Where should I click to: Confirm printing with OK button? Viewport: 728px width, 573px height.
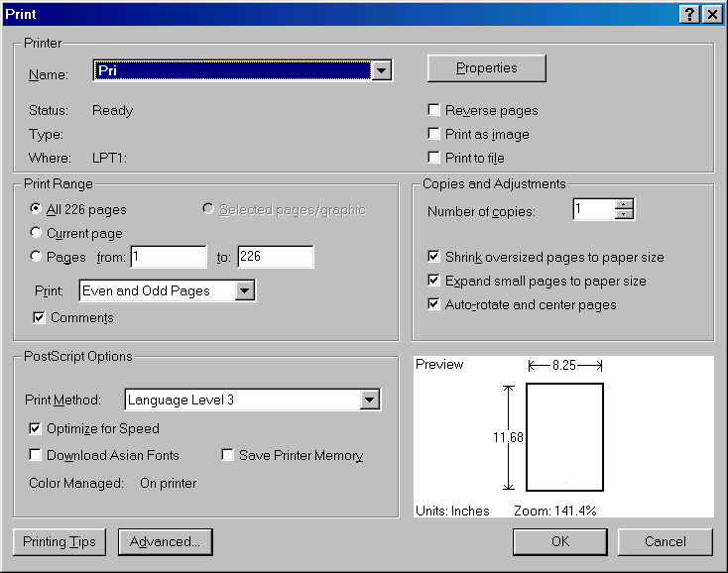(560, 542)
